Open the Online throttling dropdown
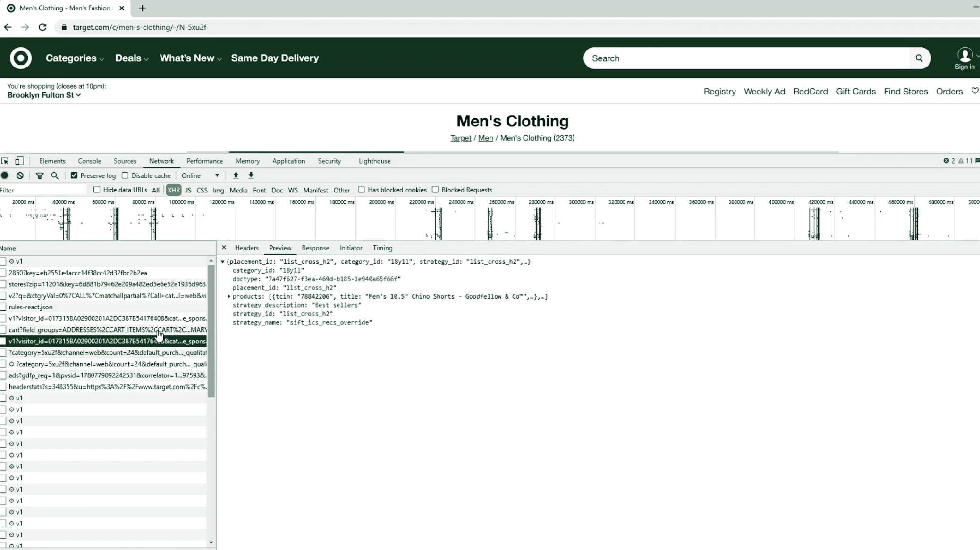980x550 pixels. (x=201, y=175)
